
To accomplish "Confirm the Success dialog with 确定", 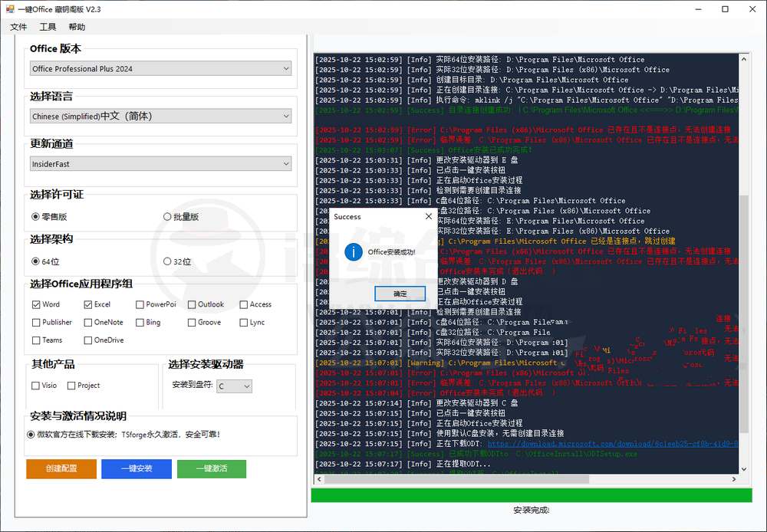I will tap(400, 293).
